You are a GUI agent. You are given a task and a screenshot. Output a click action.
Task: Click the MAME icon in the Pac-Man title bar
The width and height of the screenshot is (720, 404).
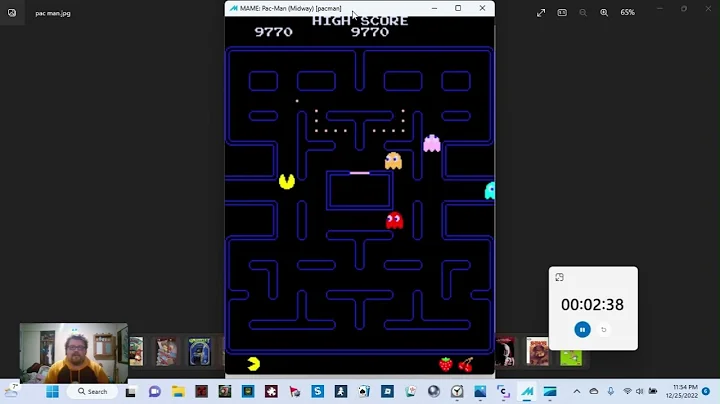[x=233, y=8]
